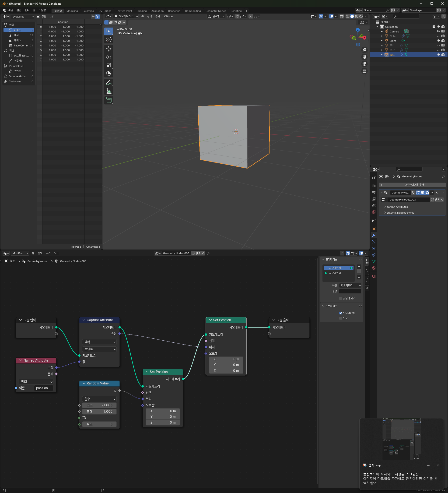Click the position name field in Named Attribute
Screen dimensions: 448x493
click(x=43, y=388)
